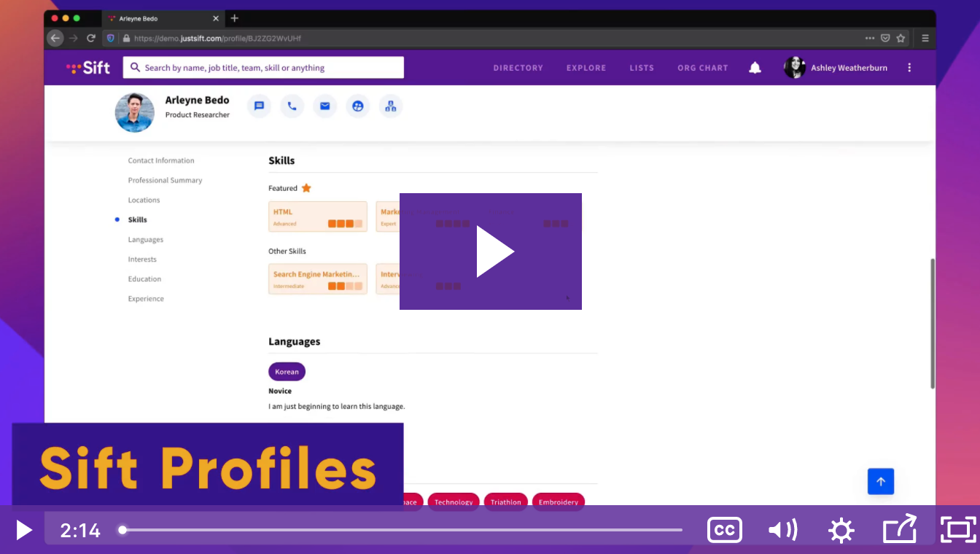Screen dimensions: 980x554
Task: Jump to Locations section
Action: 144,200
